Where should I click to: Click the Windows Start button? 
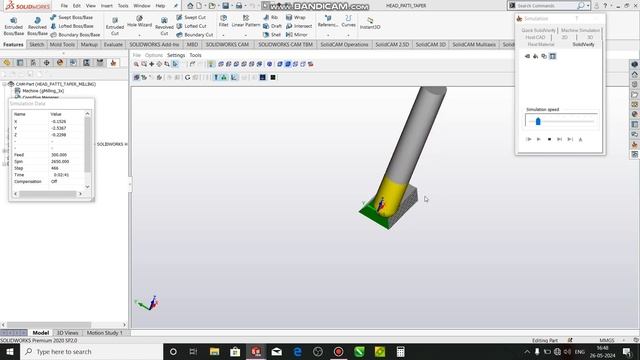click(x=9, y=351)
